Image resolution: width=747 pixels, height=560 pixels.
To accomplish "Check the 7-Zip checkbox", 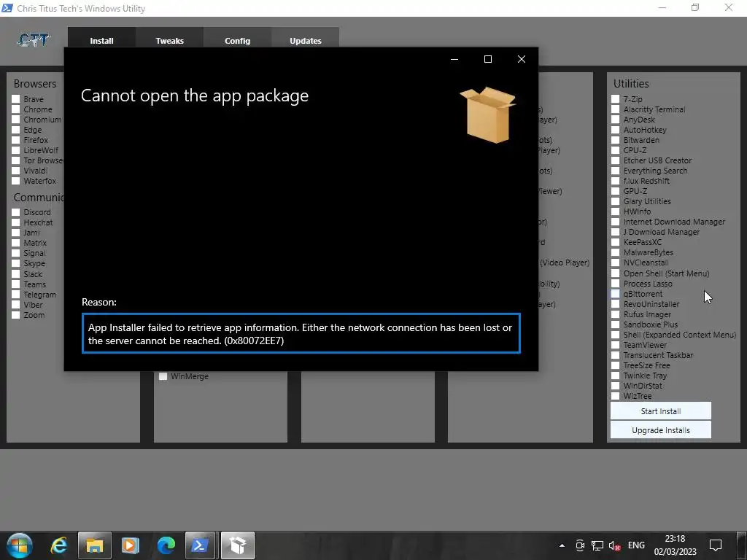I will (x=616, y=99).
